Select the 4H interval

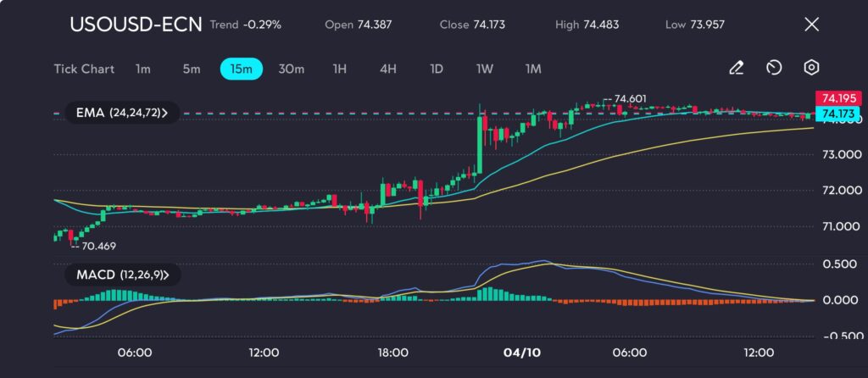point(387,69)
